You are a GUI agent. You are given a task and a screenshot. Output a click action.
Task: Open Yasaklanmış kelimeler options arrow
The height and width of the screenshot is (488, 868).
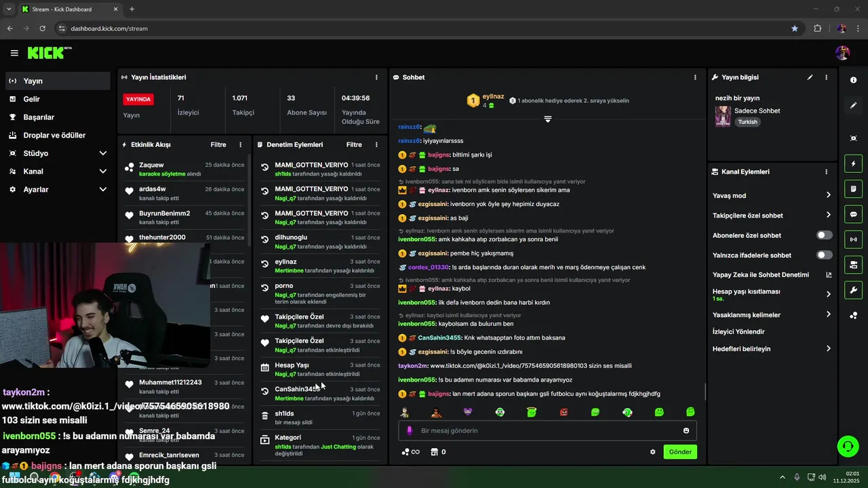tap(828, 314)
